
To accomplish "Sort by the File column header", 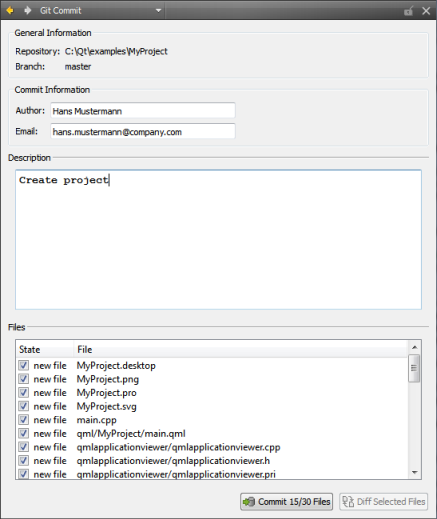I will point(241,349).
